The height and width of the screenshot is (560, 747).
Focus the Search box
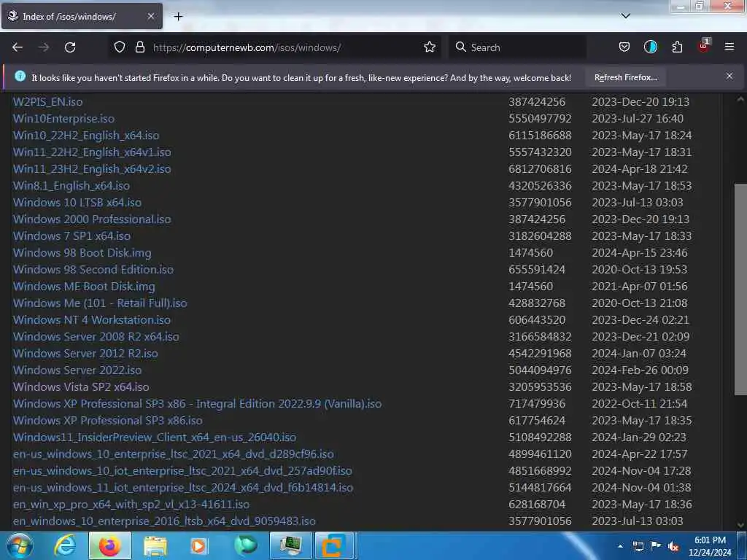[517, 47]
